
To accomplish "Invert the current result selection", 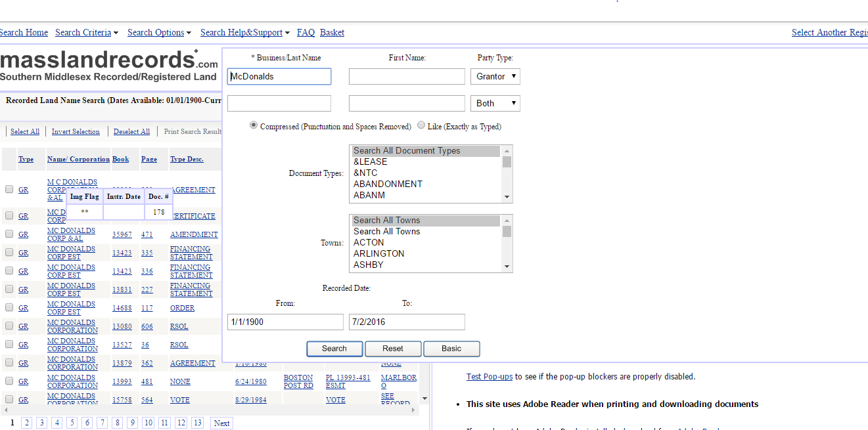I will 76,131.
